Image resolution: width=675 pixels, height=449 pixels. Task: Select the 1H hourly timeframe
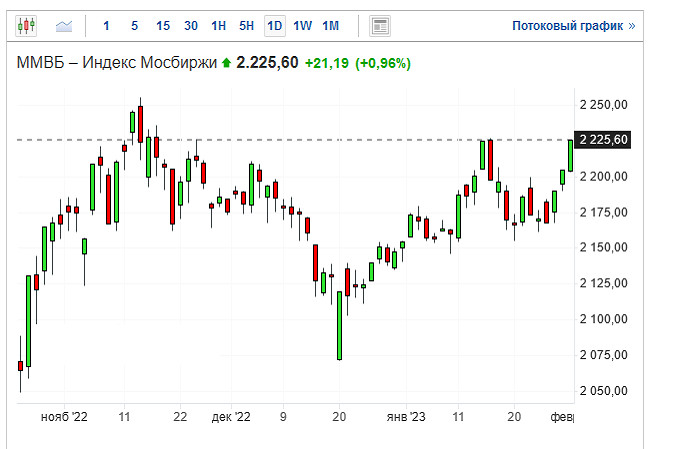click(219, 26)
